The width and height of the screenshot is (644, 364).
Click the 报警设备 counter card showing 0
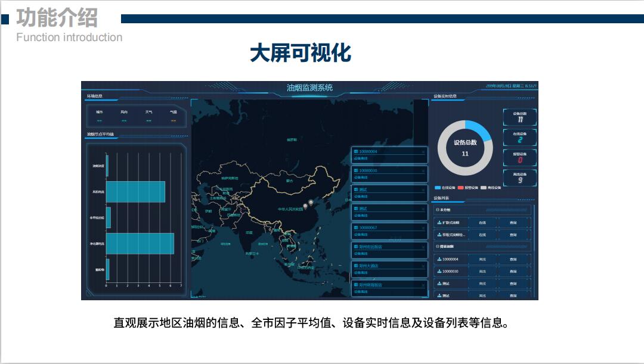[x=519, y=158]
